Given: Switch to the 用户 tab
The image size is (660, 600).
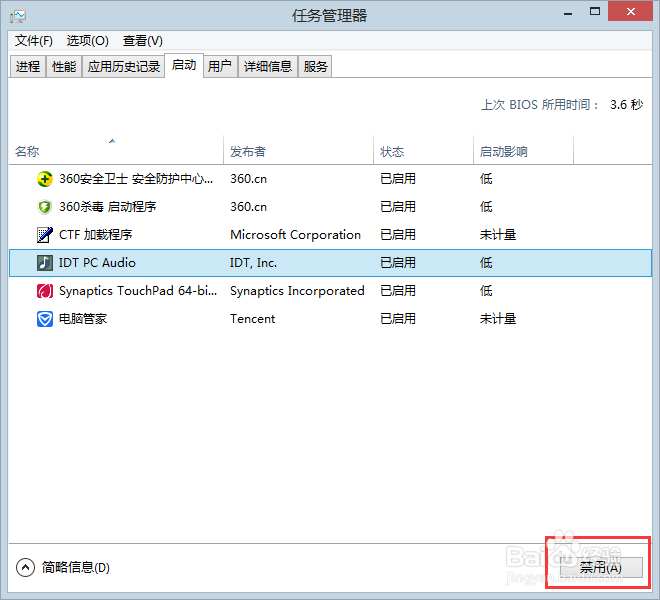Looking at the screenshot, I should [x=220, y=67].
